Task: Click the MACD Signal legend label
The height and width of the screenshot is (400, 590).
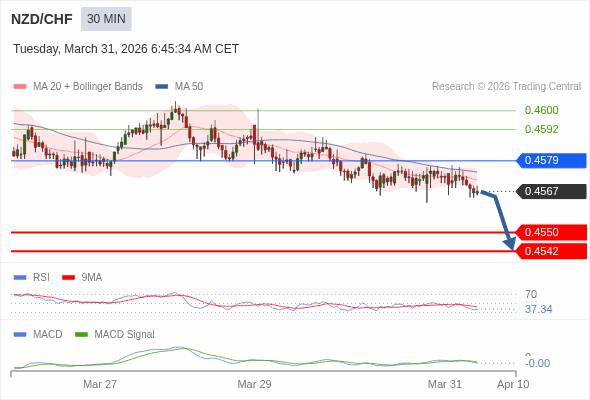Action: coord(125,335)
